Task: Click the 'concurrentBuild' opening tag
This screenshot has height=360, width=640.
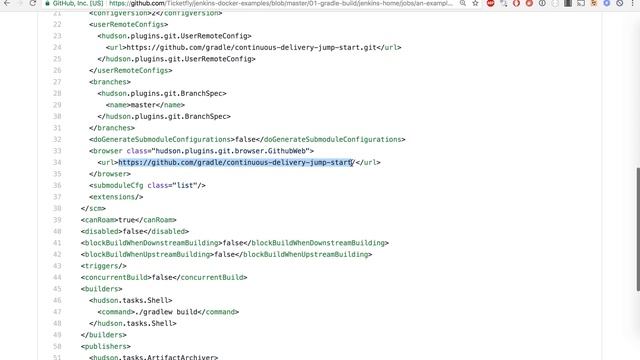Action: coord(116,278)
